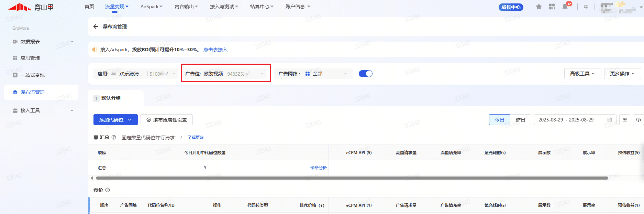Open the 广告网络 全部 dropdown
644x214 pixels.
tap(314, 74)
